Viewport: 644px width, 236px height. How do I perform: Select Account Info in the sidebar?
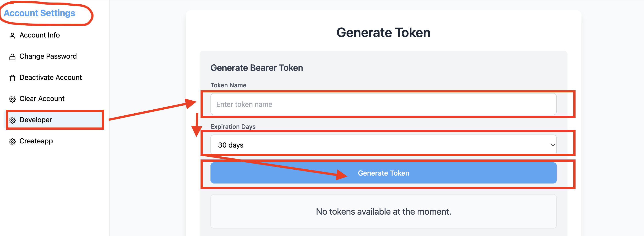[40, 35]
